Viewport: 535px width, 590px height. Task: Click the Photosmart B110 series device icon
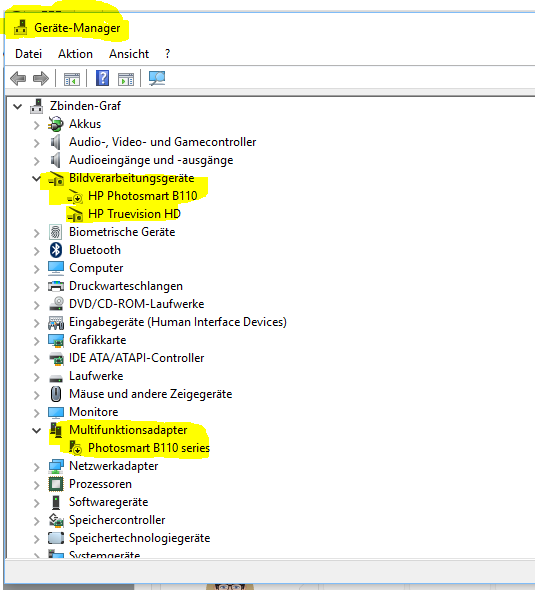click(75, 448)
